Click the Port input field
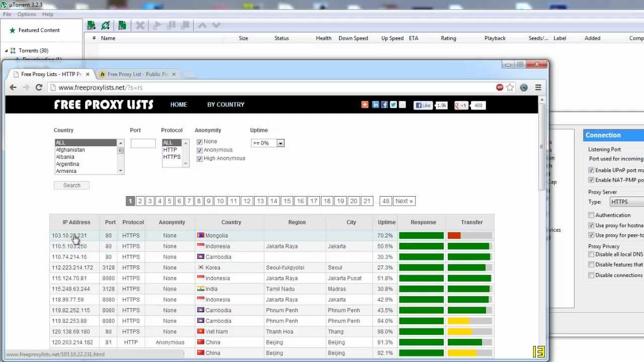The width and height of the screenshot is (644, 362). click(x=143, y=144)
